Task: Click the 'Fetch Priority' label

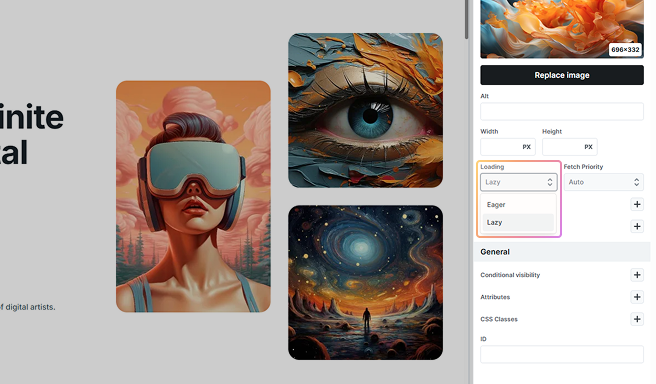Action: 583,166
